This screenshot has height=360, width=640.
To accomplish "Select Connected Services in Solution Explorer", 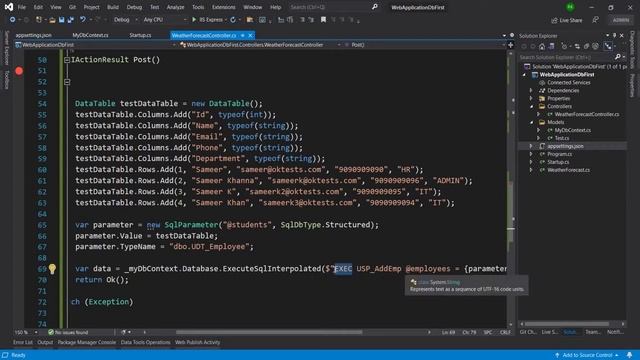I will coord(569,82).
